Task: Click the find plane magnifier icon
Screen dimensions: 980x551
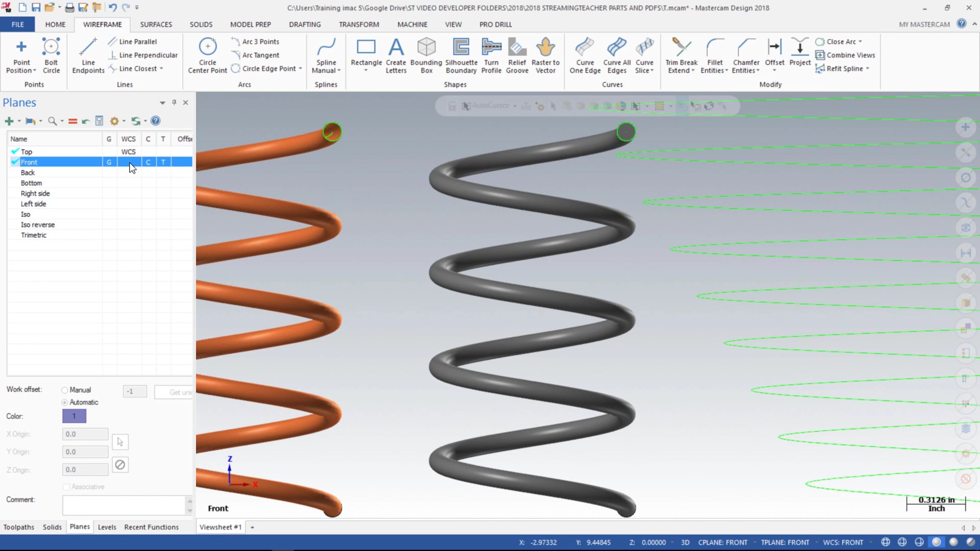Action: click(x=52, y=121)
